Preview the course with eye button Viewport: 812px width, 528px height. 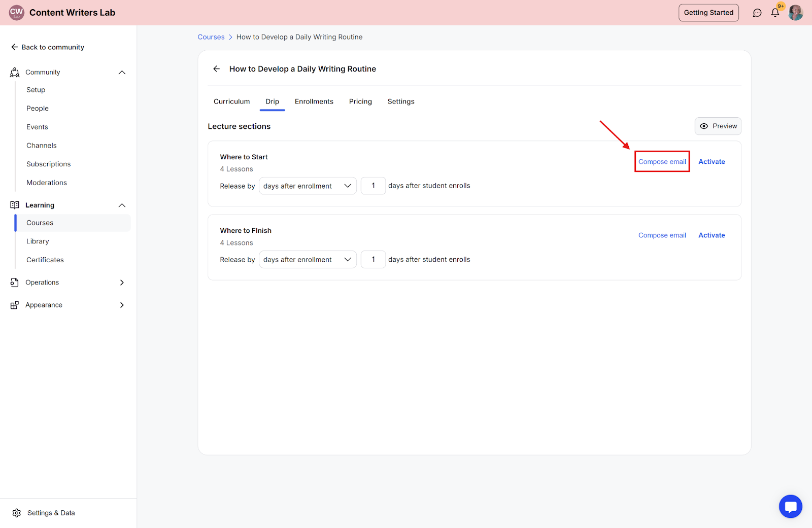pyautogui.click(x=718, y=126)
